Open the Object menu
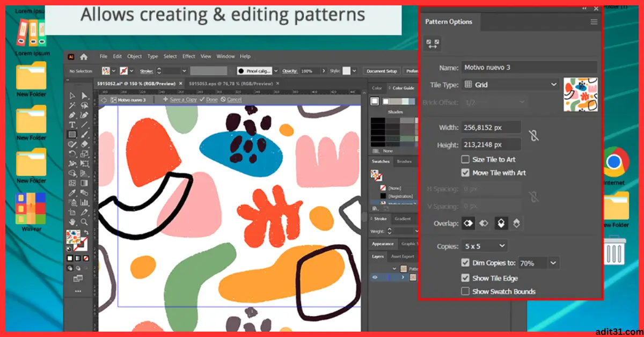This screenshot has height=337, width=644. tap(135, 56)
